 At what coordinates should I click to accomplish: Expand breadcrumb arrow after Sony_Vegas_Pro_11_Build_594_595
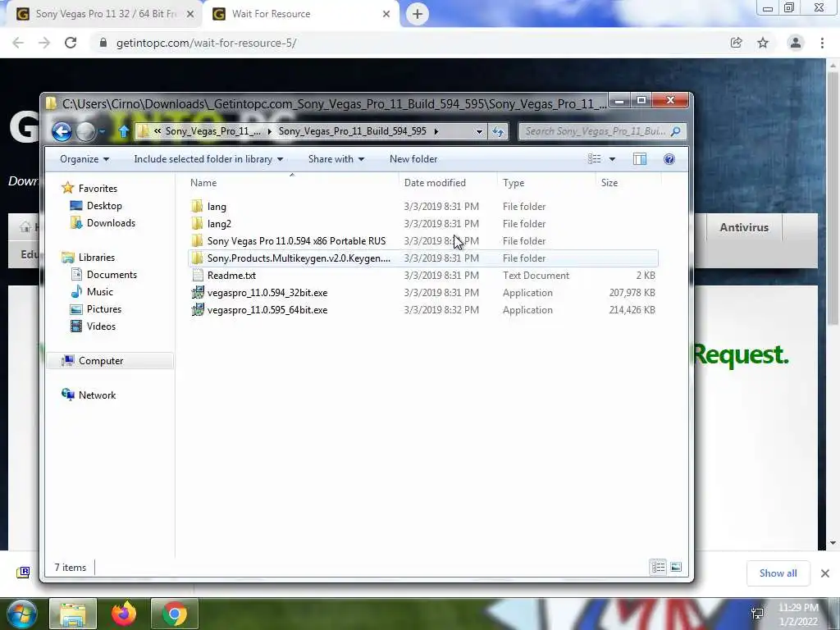pyautogui.click(x=436, y=131)
